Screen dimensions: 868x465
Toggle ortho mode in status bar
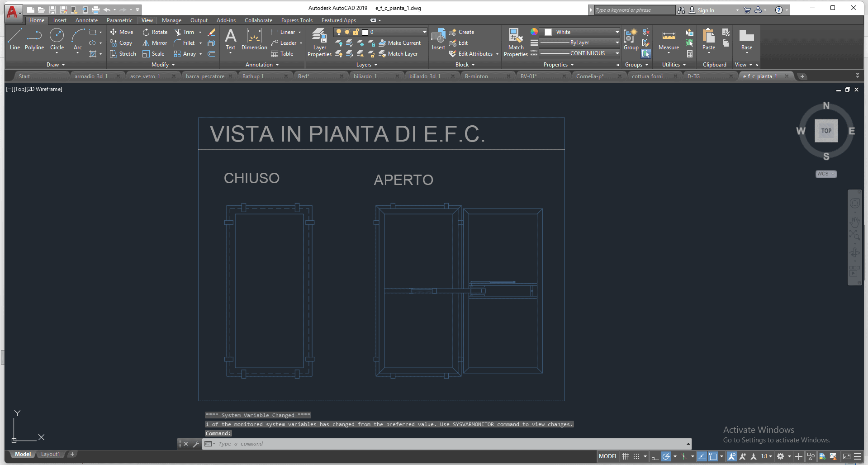655,456
